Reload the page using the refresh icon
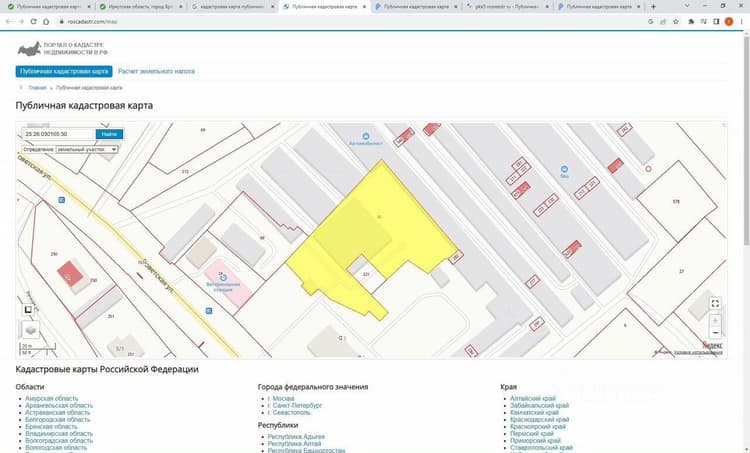The height and width of the screenshot is (453, 750). click(33, 22)
